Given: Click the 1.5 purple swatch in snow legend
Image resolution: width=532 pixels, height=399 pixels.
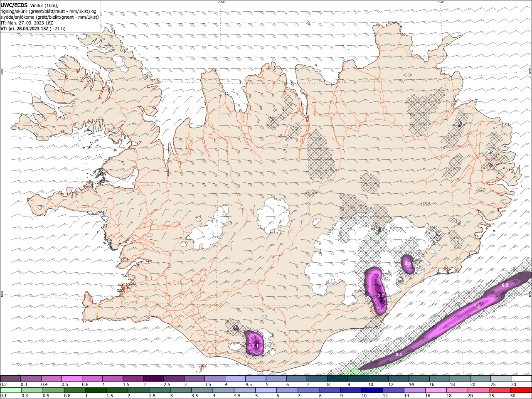Looking at the screenshot, I should (x=133, y=378).
